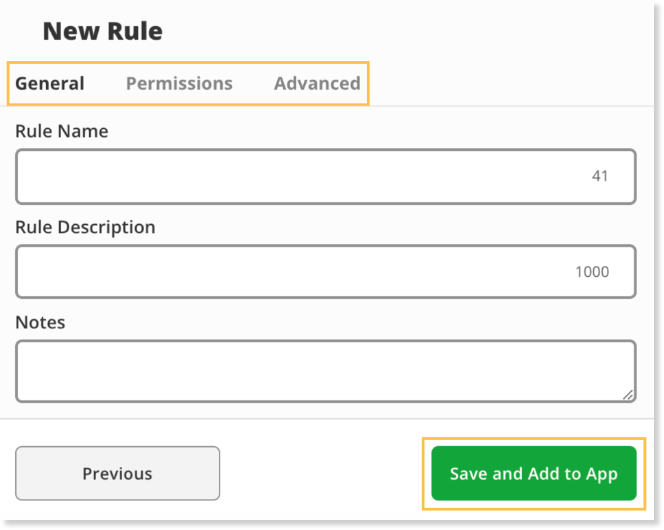664x530 pixels.
Task: Click the 41 character counter
Action: point(600,176)
